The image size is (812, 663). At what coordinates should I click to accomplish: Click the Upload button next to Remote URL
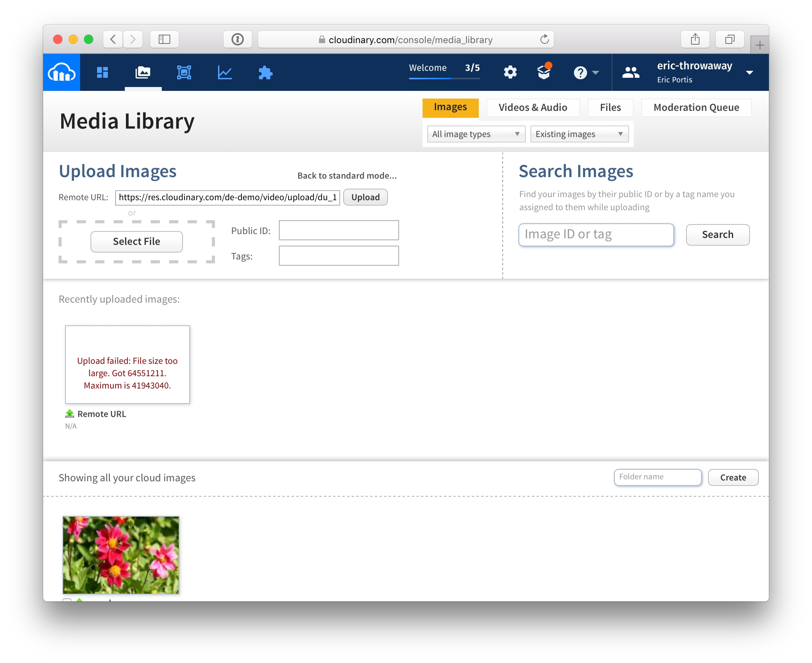[x=365, y=197]
